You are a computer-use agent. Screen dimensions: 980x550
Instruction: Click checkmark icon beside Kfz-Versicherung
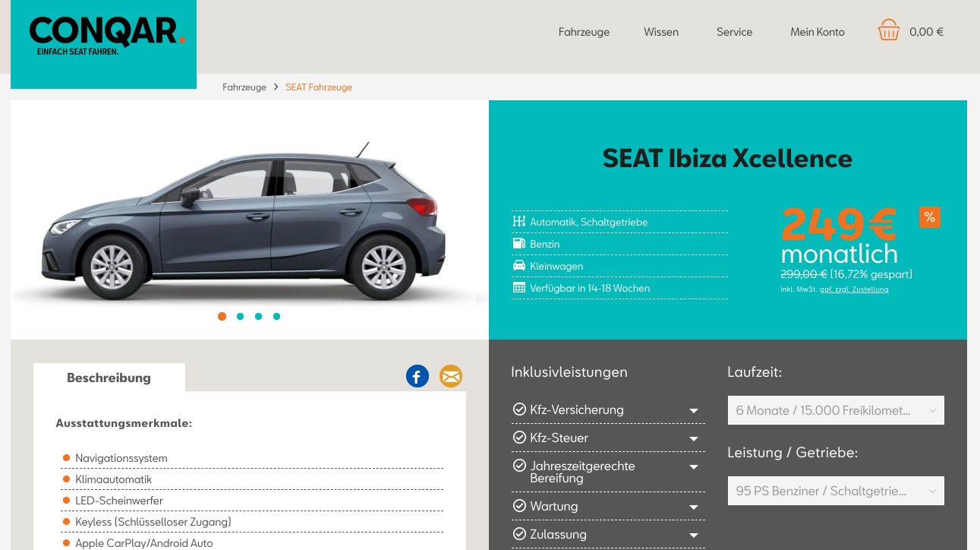[519, 409]
